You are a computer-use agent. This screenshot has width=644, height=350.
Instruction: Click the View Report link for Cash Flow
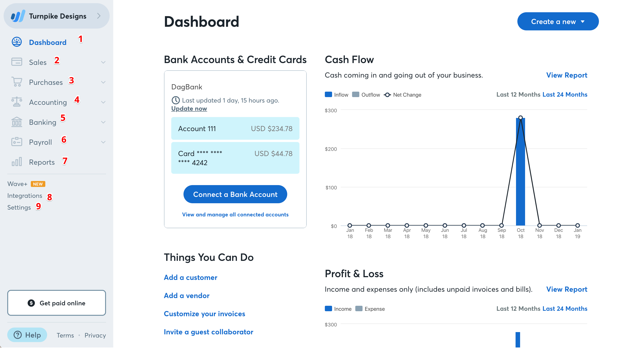pos(567,75)
